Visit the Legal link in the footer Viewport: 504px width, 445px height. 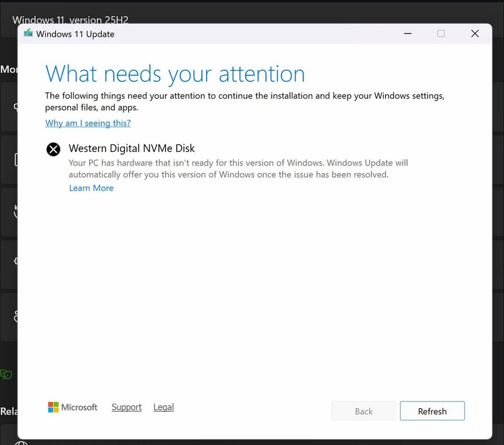pyautogui.click(x=163, y=407)
